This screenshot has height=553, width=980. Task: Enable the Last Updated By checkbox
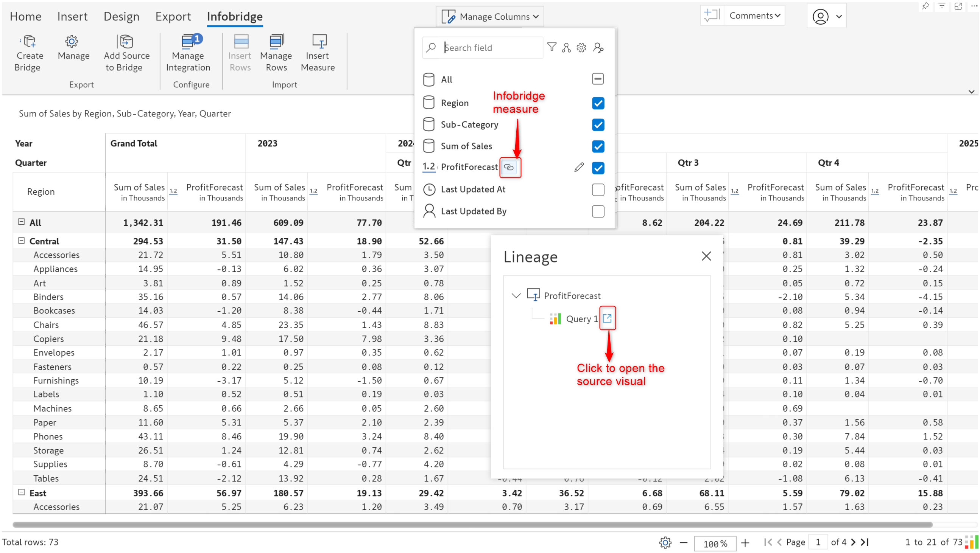598,211
